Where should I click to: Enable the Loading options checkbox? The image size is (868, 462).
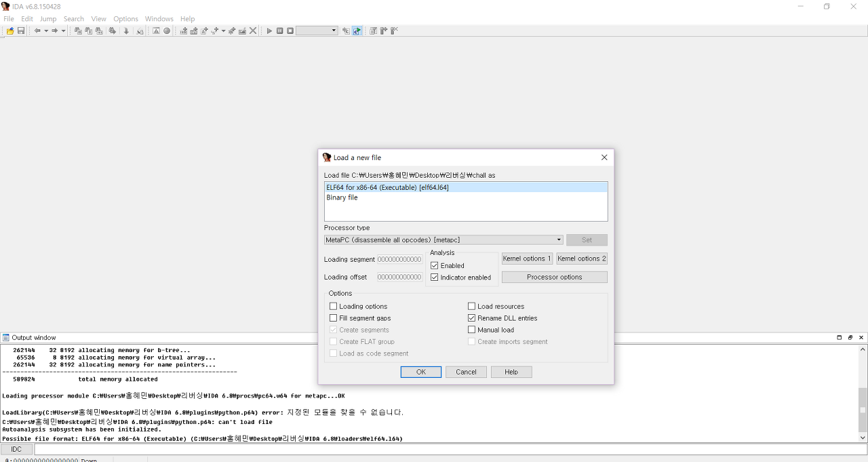point(333,306)
